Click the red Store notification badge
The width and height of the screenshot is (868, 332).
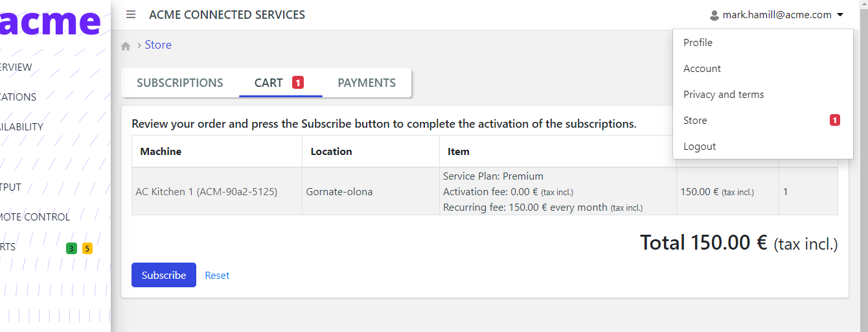pyautogui.click(x=835, y=120)
